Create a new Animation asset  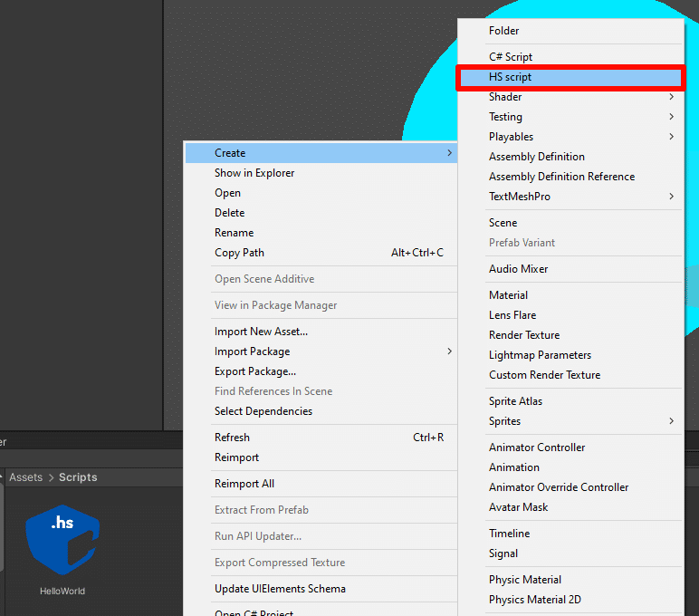(x=570, y=467)
